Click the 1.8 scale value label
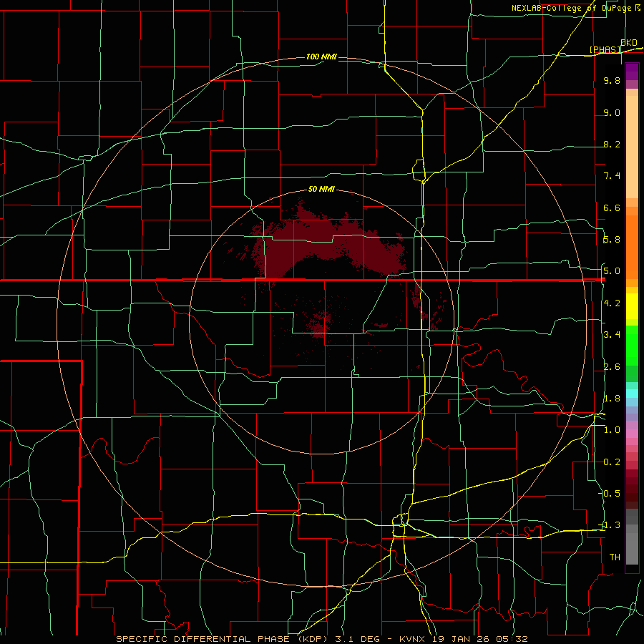644x644 pixels. (x=612, y=399)
